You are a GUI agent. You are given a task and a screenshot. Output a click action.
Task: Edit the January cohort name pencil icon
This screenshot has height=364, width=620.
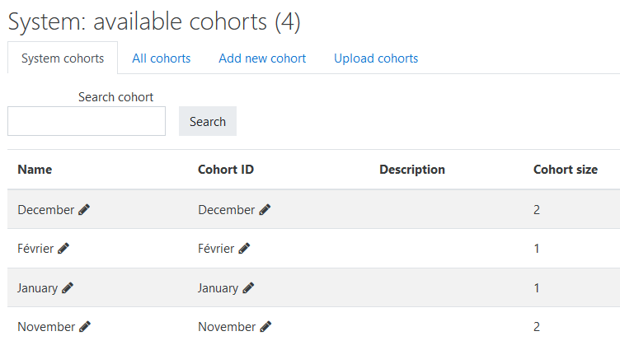[68, 287]
